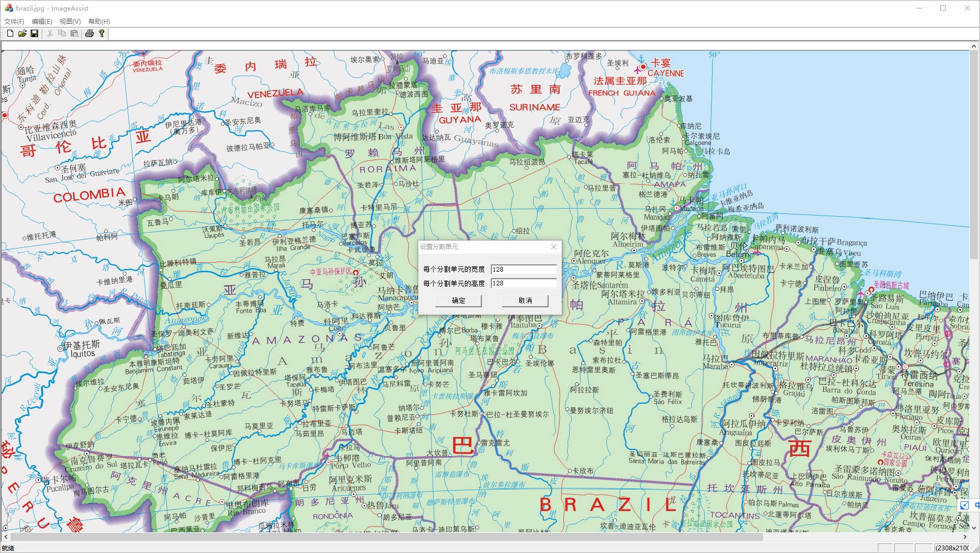
Task: Open the 视图(V) menu
Action: (x=70, y=22)
